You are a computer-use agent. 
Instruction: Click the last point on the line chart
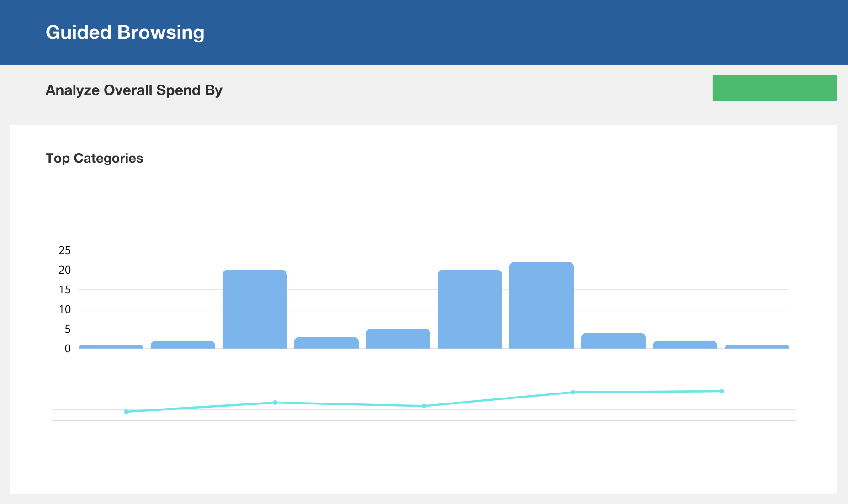tap(721, 391)
